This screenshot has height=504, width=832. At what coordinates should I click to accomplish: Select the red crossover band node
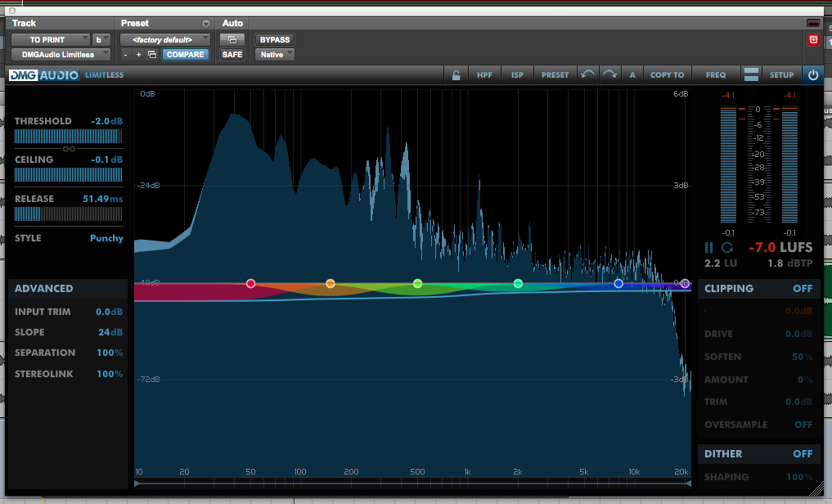click(251, 284)
